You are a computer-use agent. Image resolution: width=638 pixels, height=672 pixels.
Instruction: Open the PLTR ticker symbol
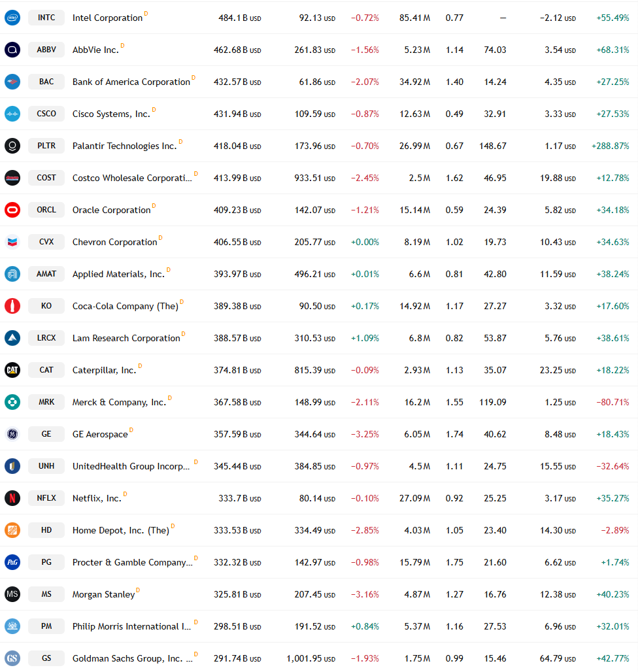pyautogui.click(x=46, y=146)
